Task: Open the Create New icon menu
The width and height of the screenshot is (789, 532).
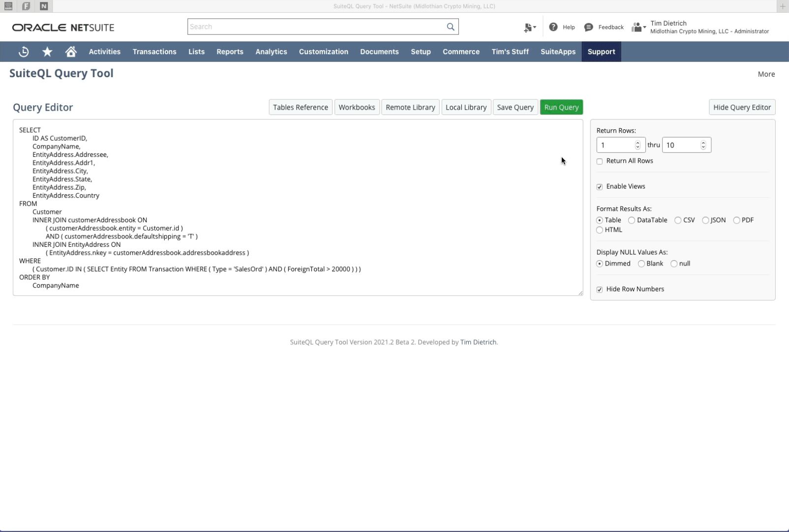Action: [x=530, y=28]
